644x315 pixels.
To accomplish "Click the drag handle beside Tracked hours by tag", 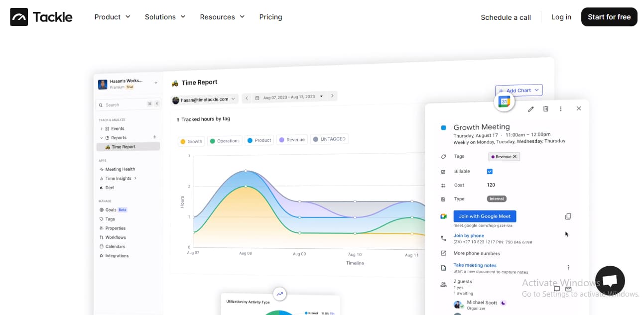I will click(x=178, y=119).
